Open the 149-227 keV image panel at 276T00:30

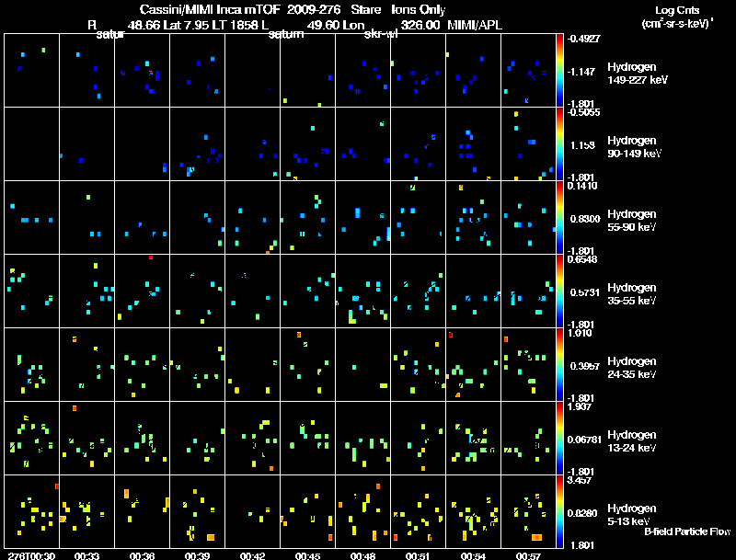32,71
